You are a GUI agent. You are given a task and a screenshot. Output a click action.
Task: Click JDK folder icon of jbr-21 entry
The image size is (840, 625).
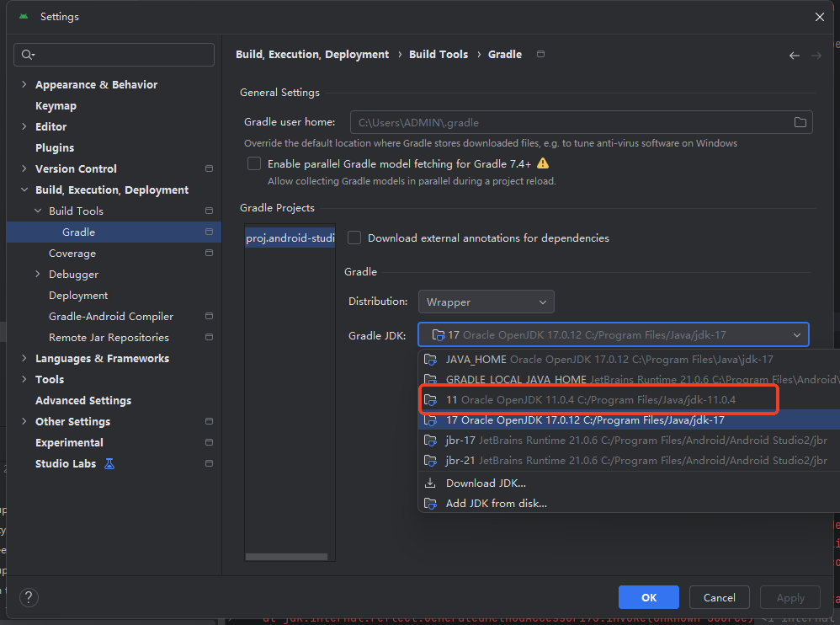[430, 461]
